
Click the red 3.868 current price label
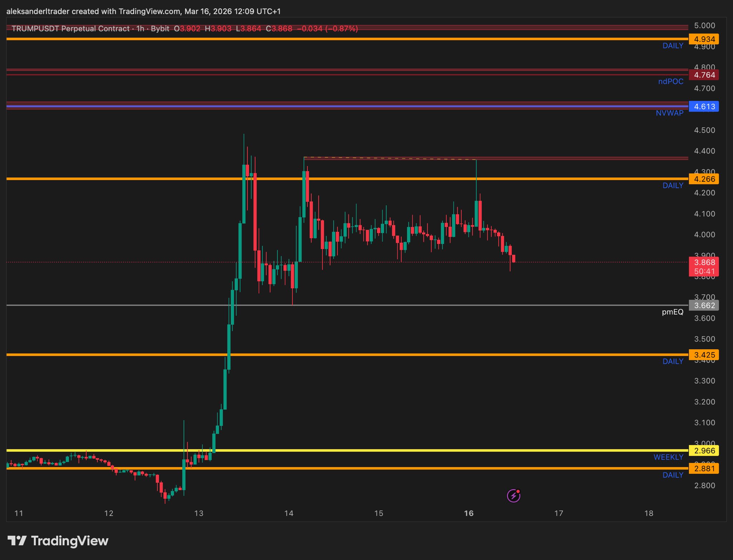[704, 263]
